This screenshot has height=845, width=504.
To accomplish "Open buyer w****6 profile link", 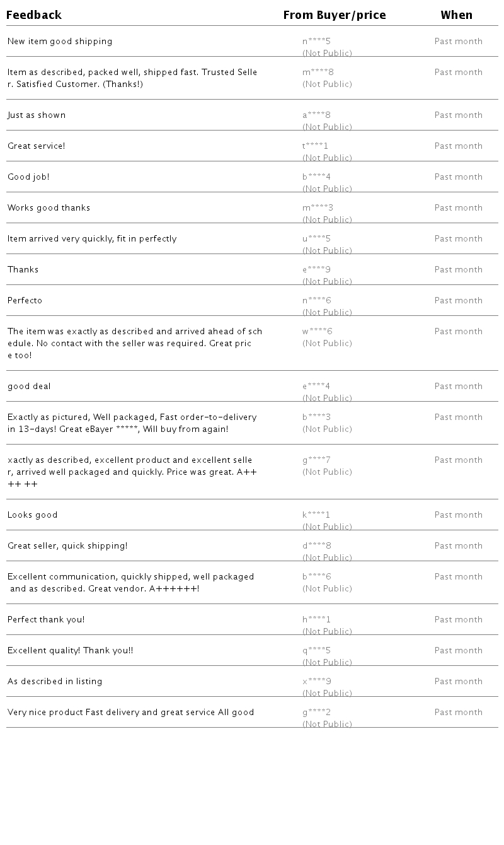I will coord(318,332).
